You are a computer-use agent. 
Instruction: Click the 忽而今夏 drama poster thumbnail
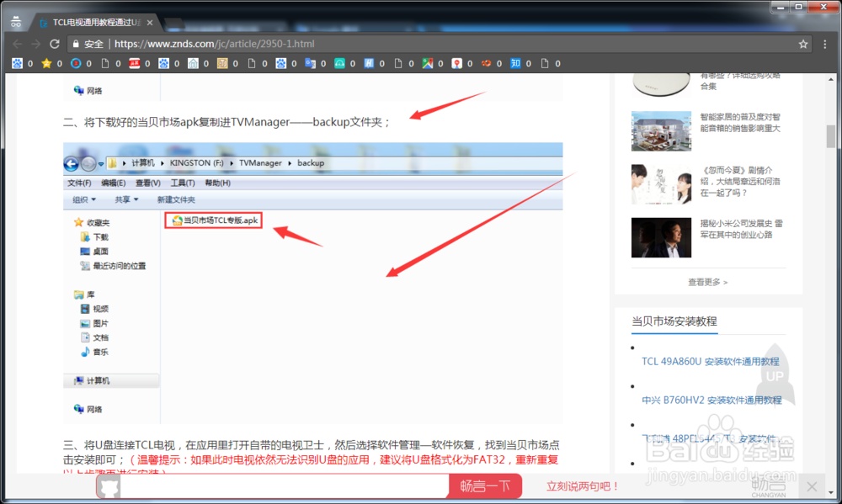661,184
